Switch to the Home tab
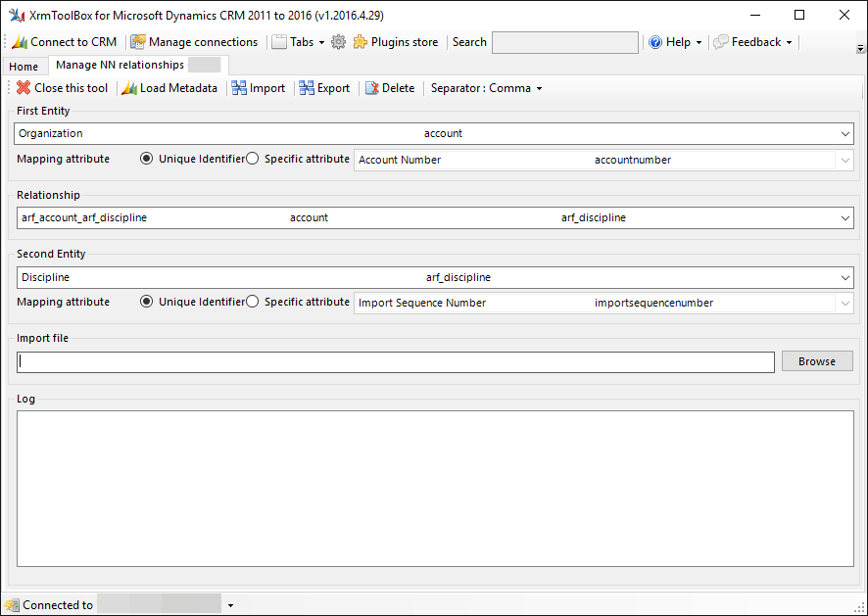Screen dimensions: 868x616 coord(24,67)
